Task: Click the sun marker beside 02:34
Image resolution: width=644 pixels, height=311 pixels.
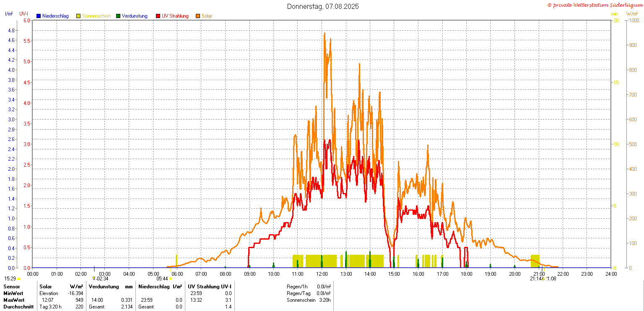Action: point(94,278)
